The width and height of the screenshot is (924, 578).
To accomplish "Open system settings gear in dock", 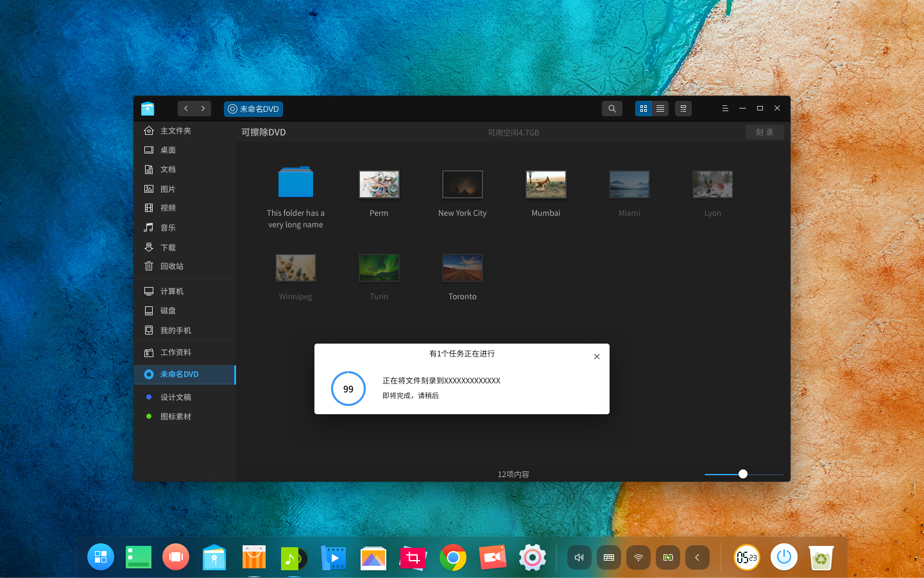I will pyautogui.click(x=533, y=557).
